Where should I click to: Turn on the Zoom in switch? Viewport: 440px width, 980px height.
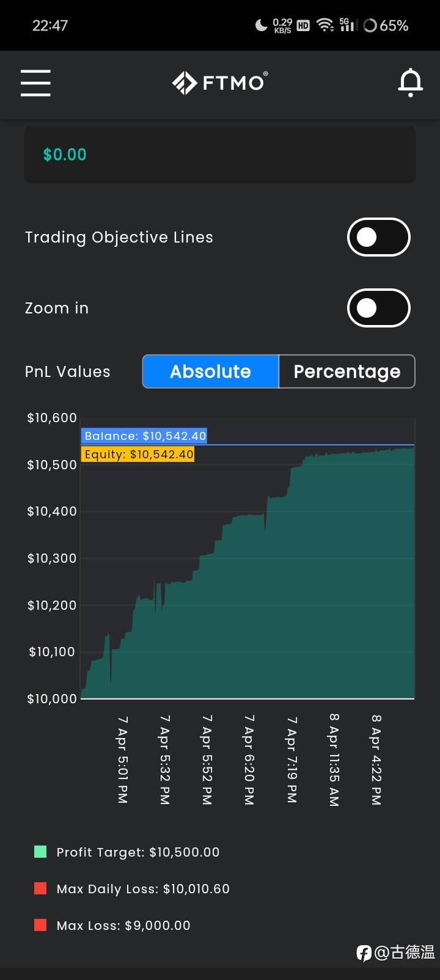click(x=378, y=308)
